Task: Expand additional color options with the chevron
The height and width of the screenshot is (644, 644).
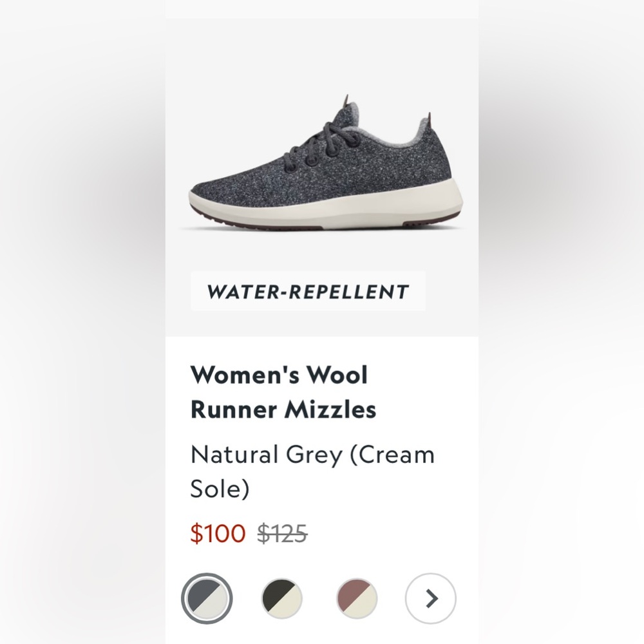Action: point(430,598)
